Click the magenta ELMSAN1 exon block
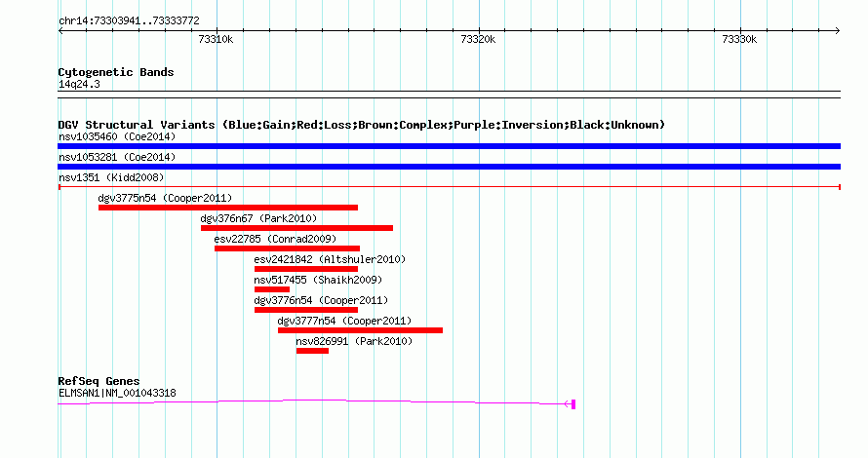This screenshot has width=868, height=458. [573, 404]
